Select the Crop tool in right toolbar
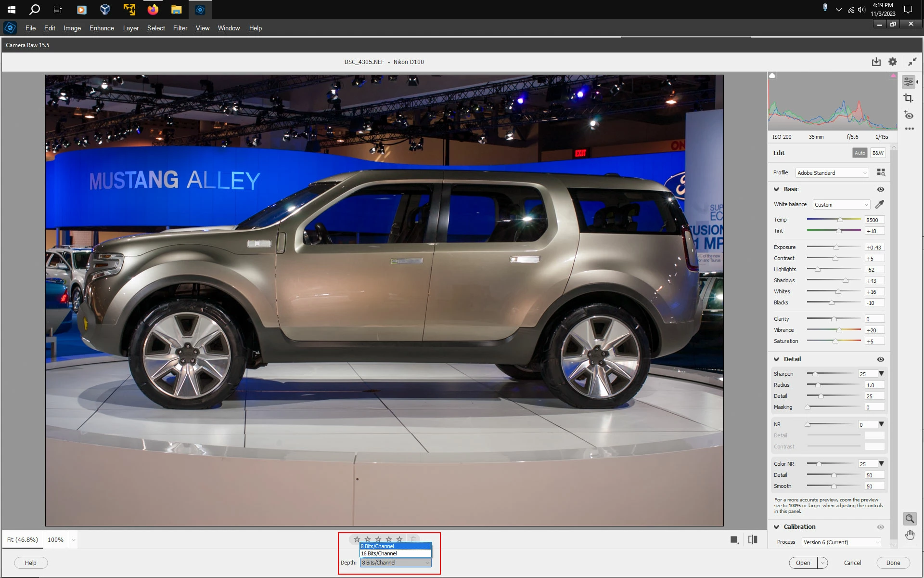Screen dimensions: 924x578 908,98
